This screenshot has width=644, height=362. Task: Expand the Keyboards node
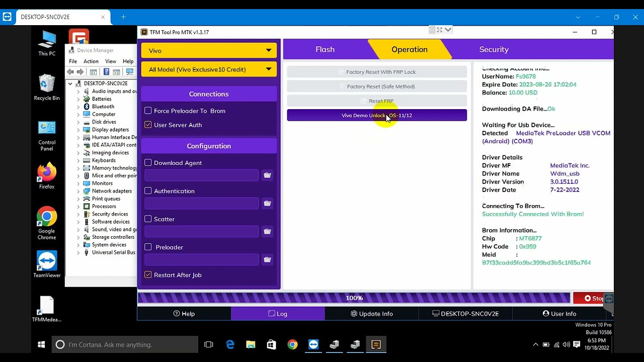(x=78, y=160)
